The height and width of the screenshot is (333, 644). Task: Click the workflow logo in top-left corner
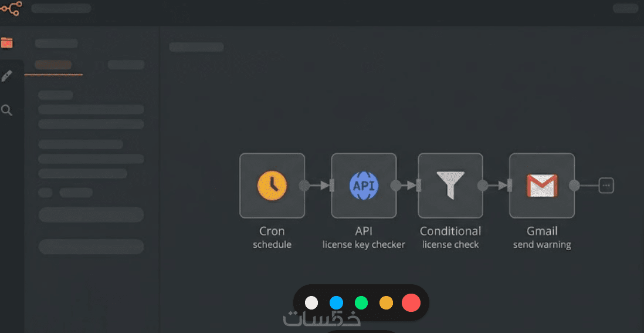point(11,8)
